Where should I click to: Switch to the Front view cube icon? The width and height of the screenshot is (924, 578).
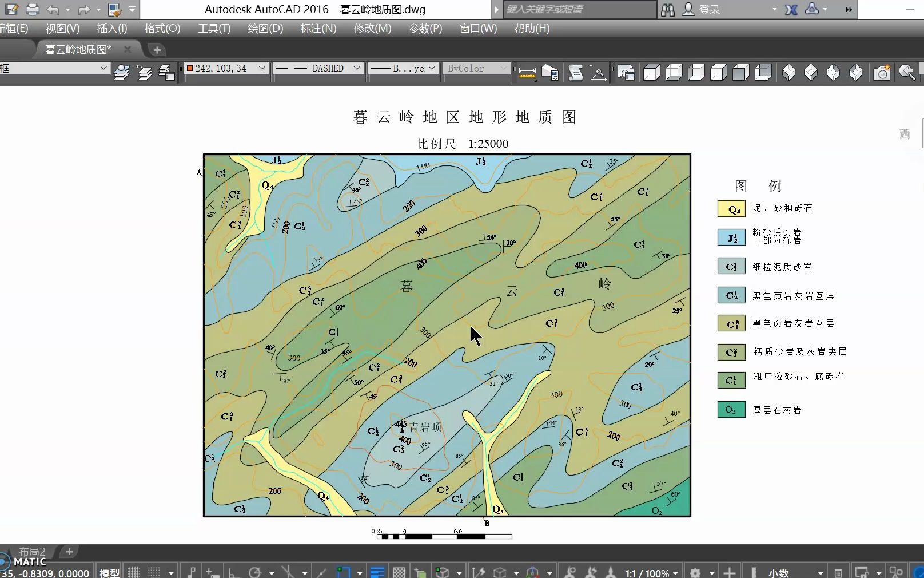tap(741, 73)
